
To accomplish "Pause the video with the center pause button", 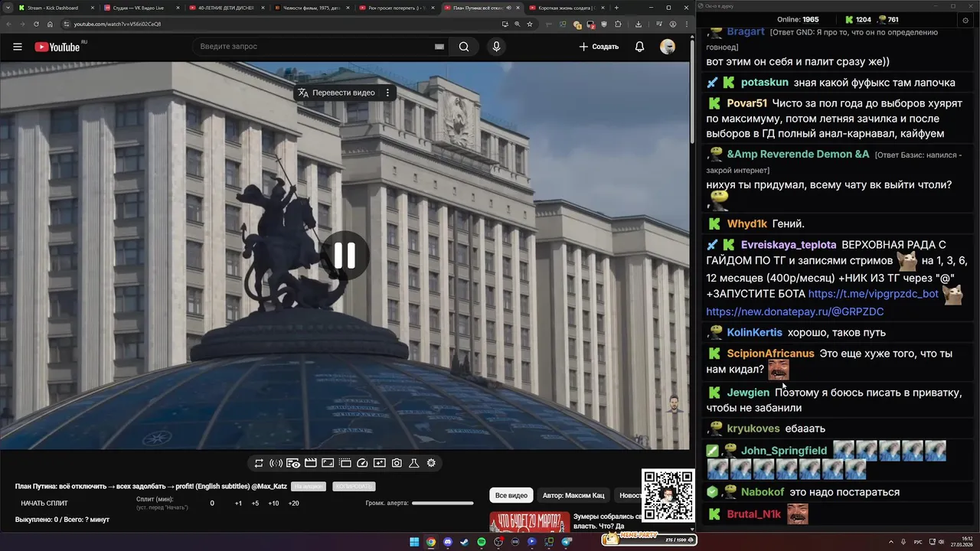I will [x=345, y=255].
